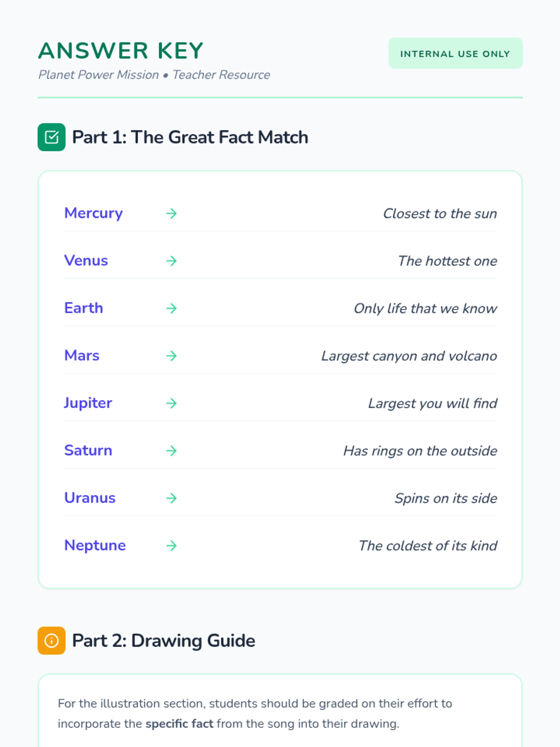The height and width of the screenshot is (747, 560).
Task: Click the arrow icon next to Jupiter
Action: 171,403
